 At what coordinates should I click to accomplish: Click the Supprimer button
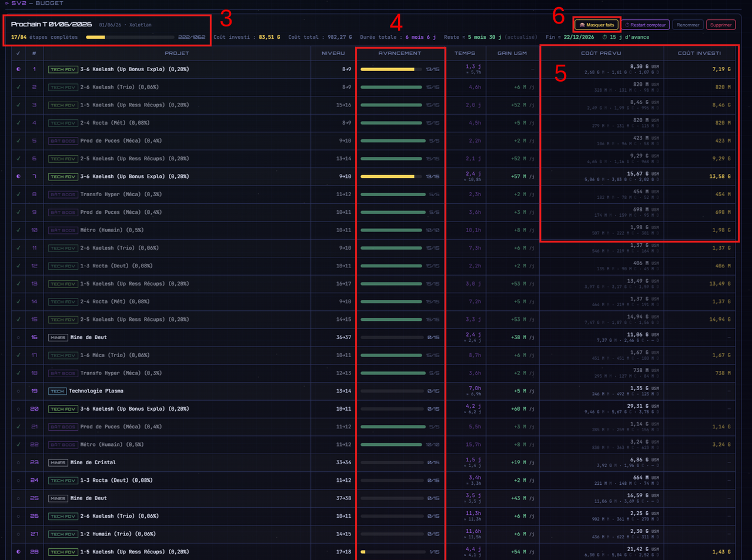tap(720, 25)
